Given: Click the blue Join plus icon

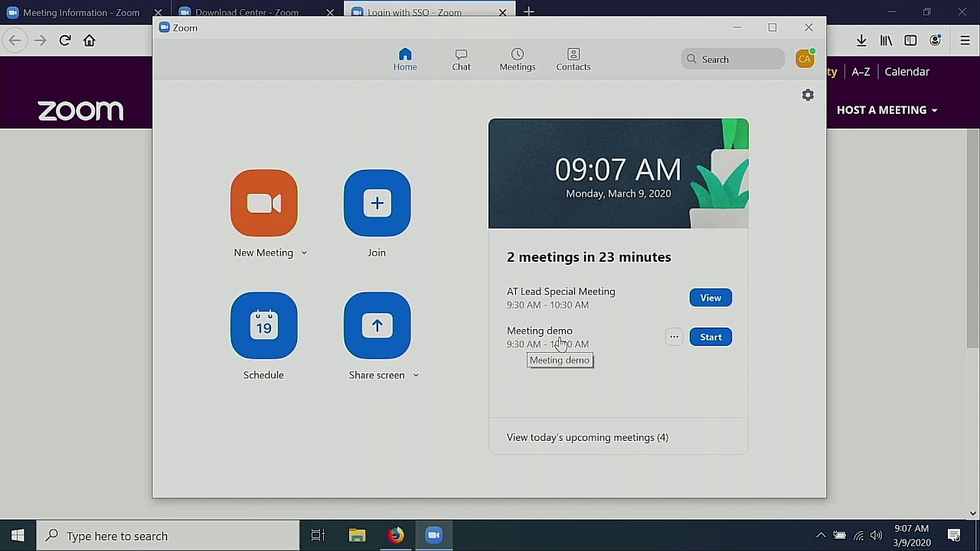Looking at the screenshot, I should click(x=377, y=203).
